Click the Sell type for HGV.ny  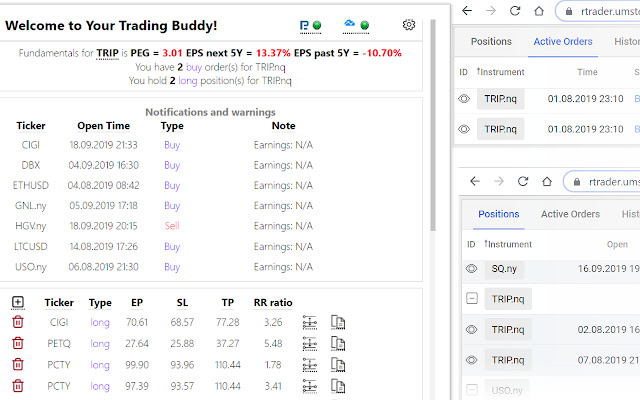tap(172, 226)
